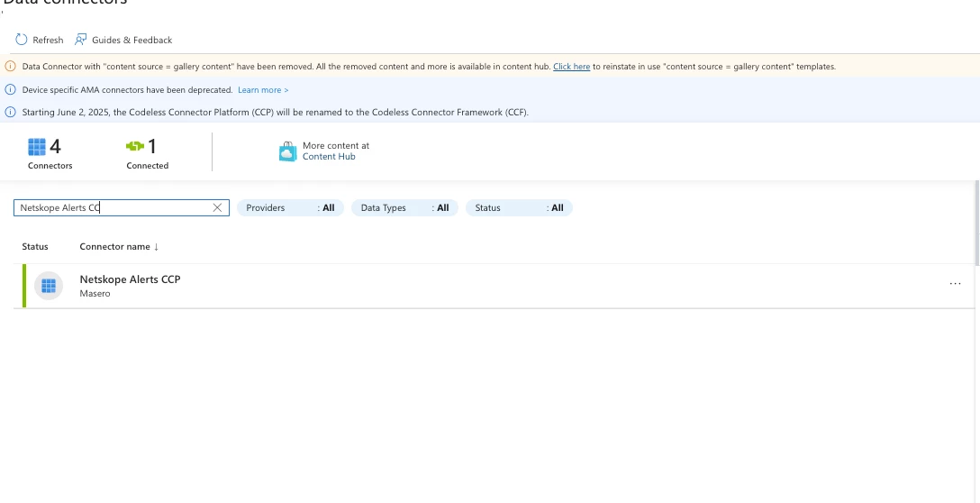Viewport: 980px width, 503px height.
Task: Open the Data Types filter dropdown
Action: pyautogui.click(x=404, y=207)
